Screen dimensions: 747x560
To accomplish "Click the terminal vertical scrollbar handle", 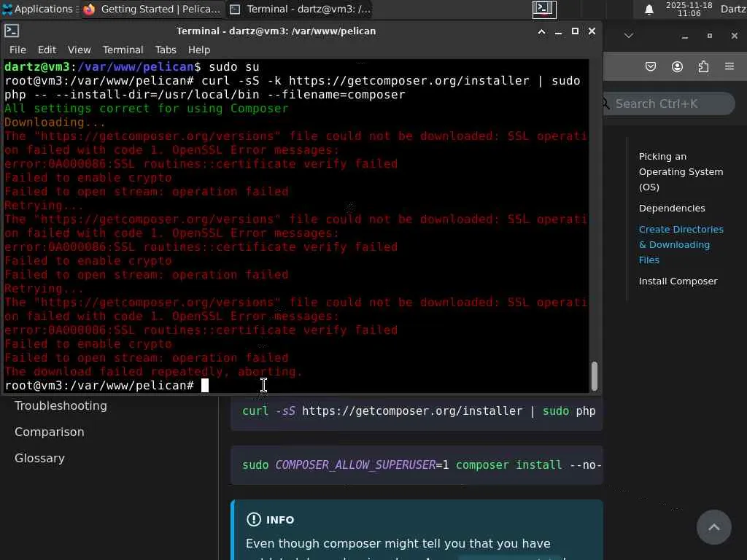I will click(594, 376).
